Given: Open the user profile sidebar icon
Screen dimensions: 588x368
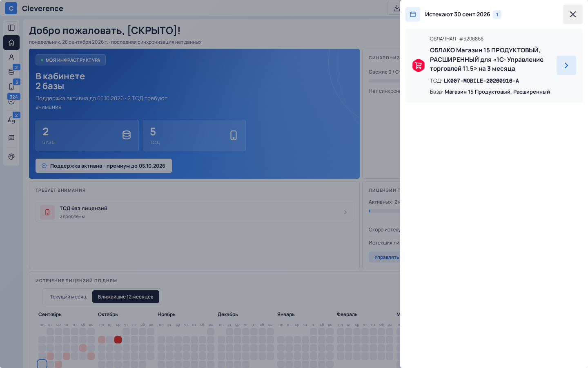Looking at the screenshot, I should pyautogui.click(x=11, y=57).
